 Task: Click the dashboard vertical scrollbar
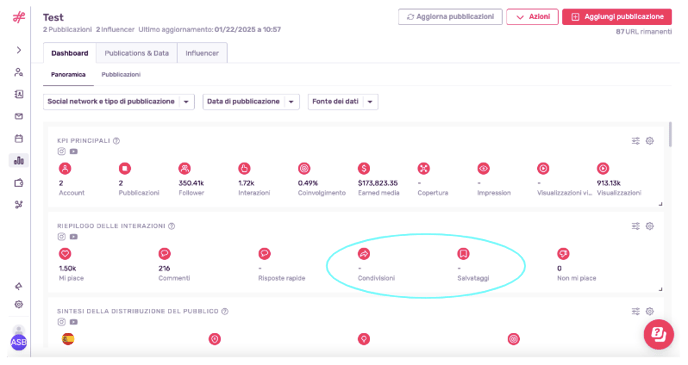click(x=670, y=135)
